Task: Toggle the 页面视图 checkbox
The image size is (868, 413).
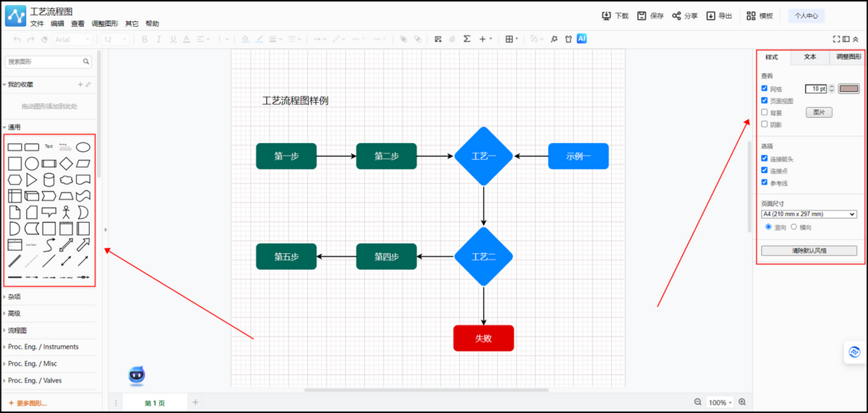Action: pos(765,101)
